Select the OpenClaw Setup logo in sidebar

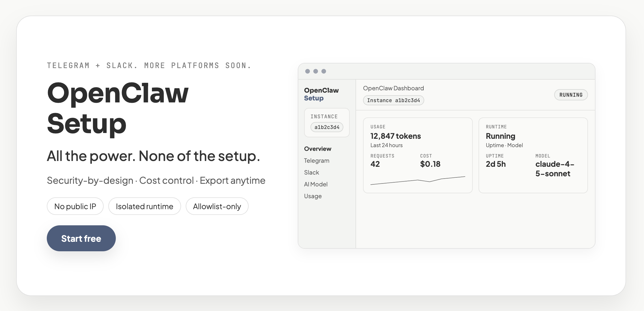(x=321, y=94)
